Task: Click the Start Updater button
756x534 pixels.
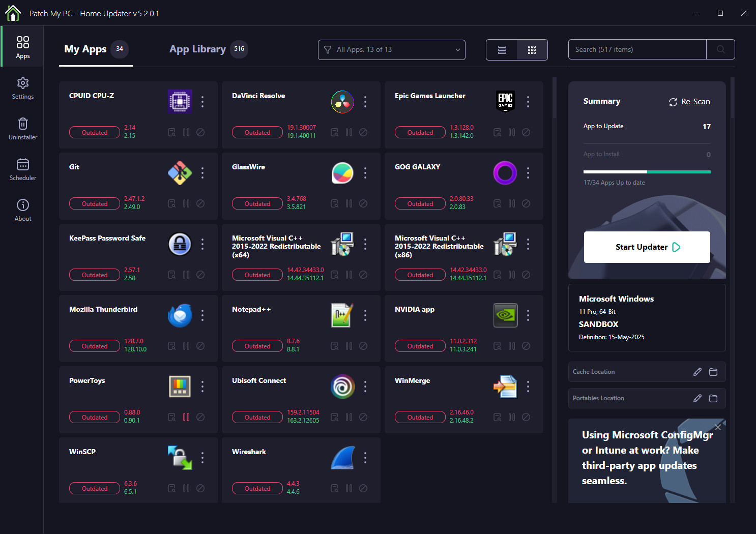Action: point(647,247)
